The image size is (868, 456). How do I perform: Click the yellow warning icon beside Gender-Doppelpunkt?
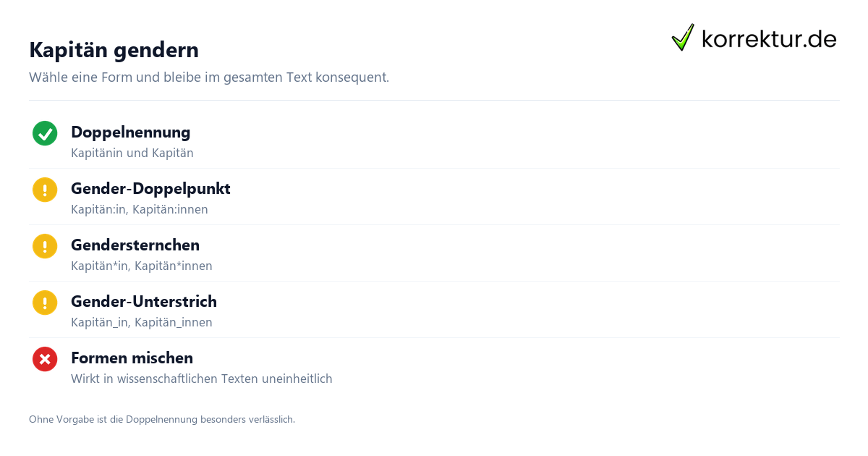45,190
